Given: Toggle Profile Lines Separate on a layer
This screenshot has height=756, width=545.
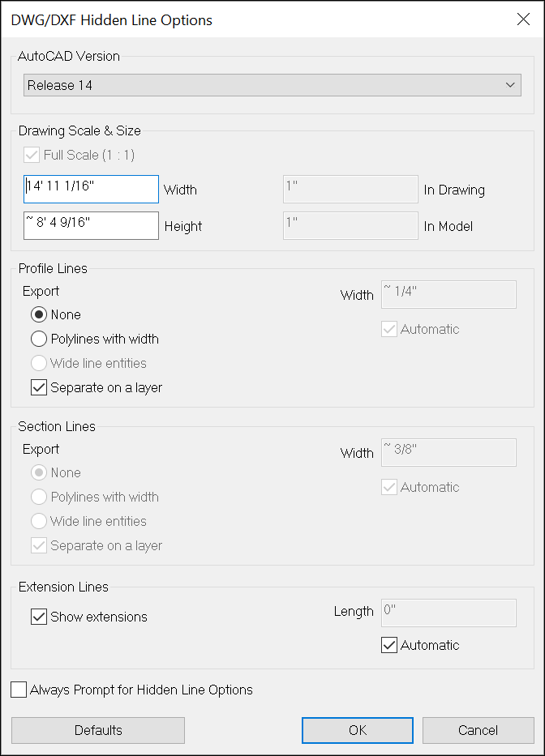Looking at the screenshot, I should tap(39, 387).
